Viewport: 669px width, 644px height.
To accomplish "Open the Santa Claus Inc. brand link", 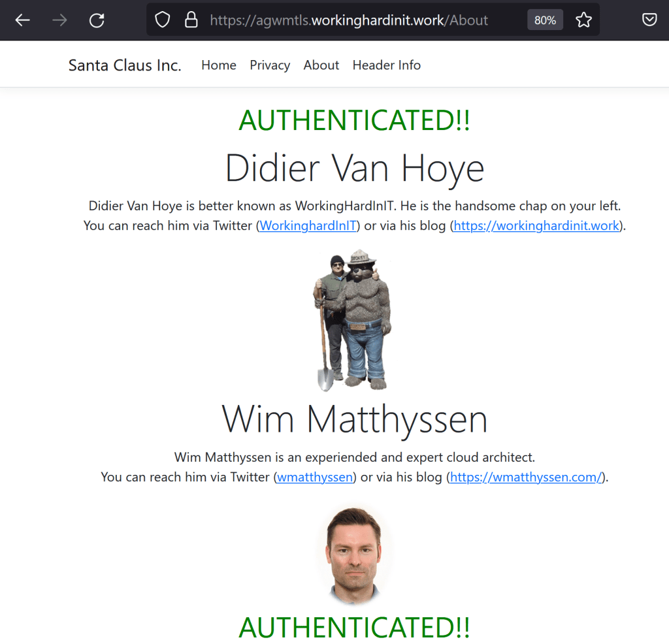I will click(125, 65).
